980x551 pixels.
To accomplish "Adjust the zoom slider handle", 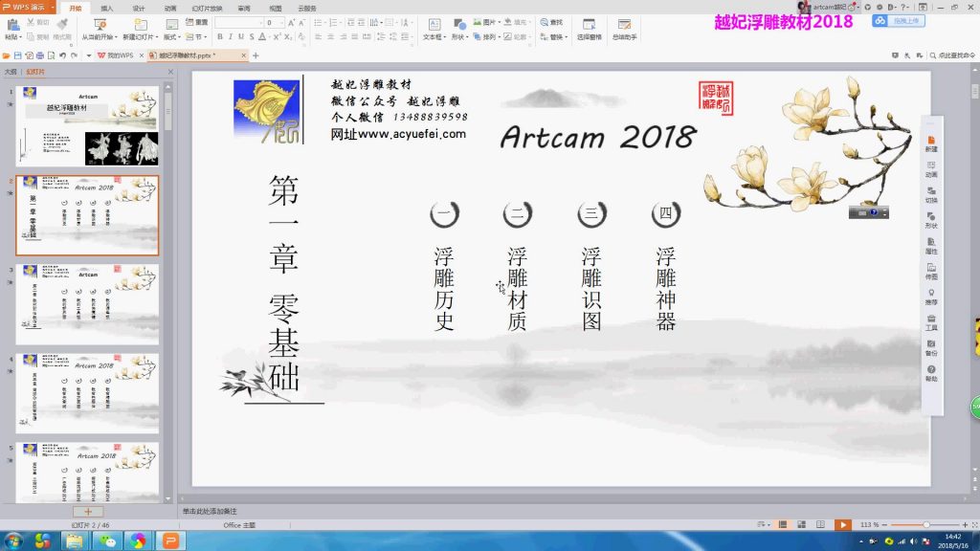I will tap(926, 525).
